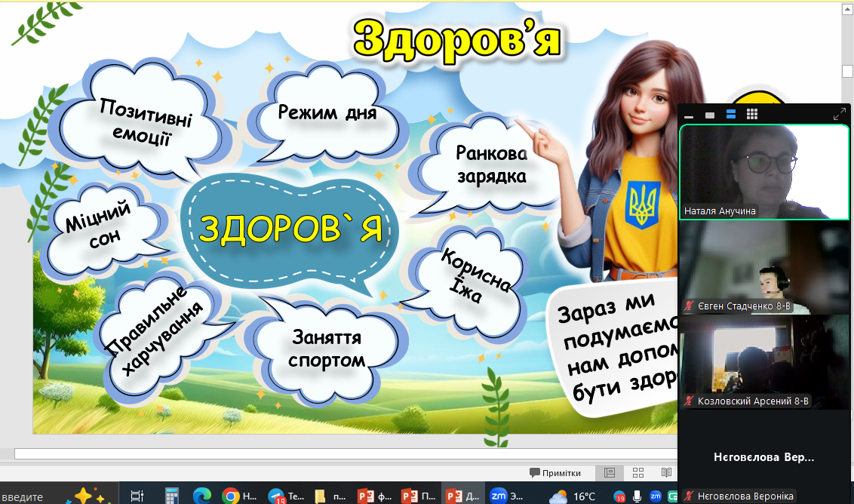Launch Microsoft Edge from the taskbar
Screen dimensions: 854x504
click(201, 496)
